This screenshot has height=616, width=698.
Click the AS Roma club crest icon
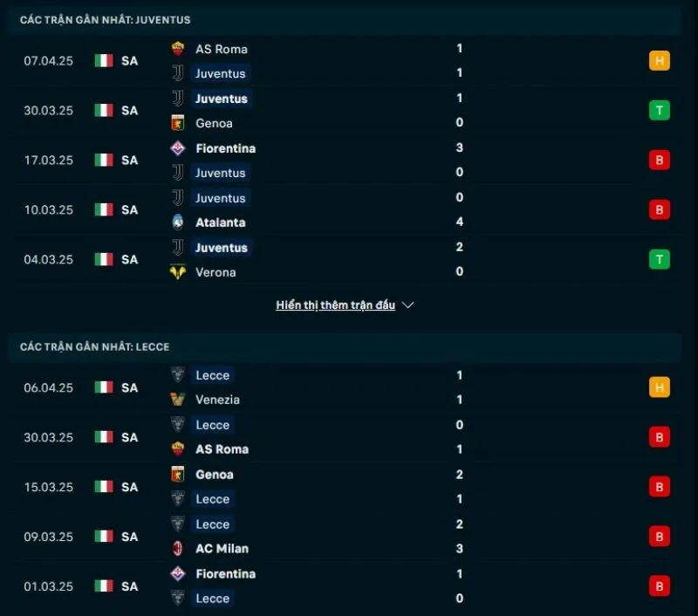coord(176,49)
